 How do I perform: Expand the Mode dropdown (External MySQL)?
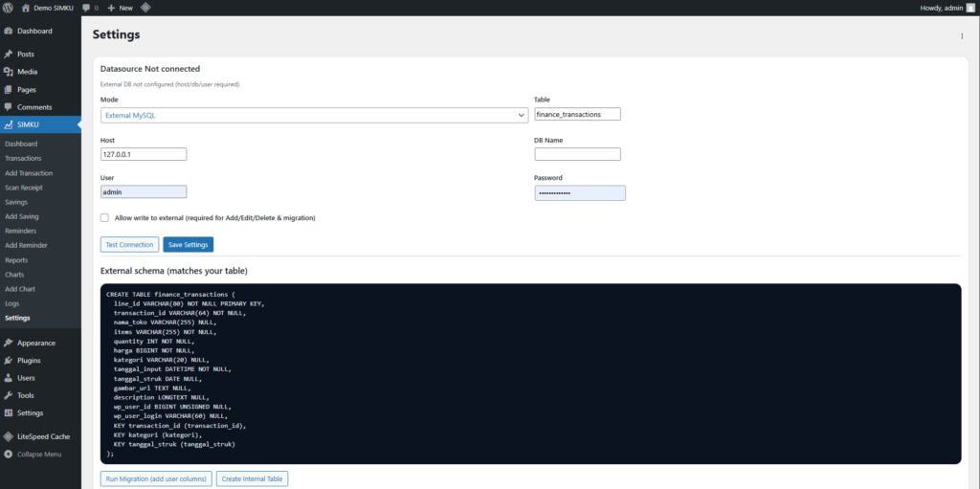[314, 115]
